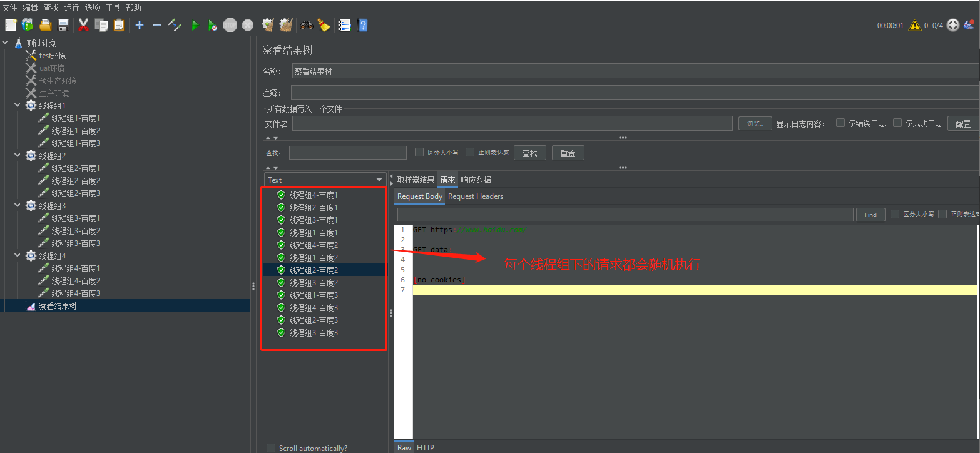Click the Paste clipboard icon
980x453 pixels.
pyautogui.click(x=118, y=25)
